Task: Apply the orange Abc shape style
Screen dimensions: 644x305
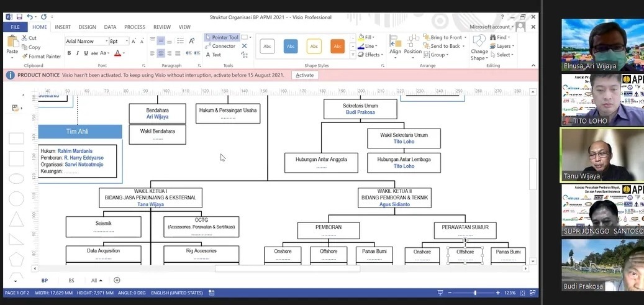Action: pos(338,47)
